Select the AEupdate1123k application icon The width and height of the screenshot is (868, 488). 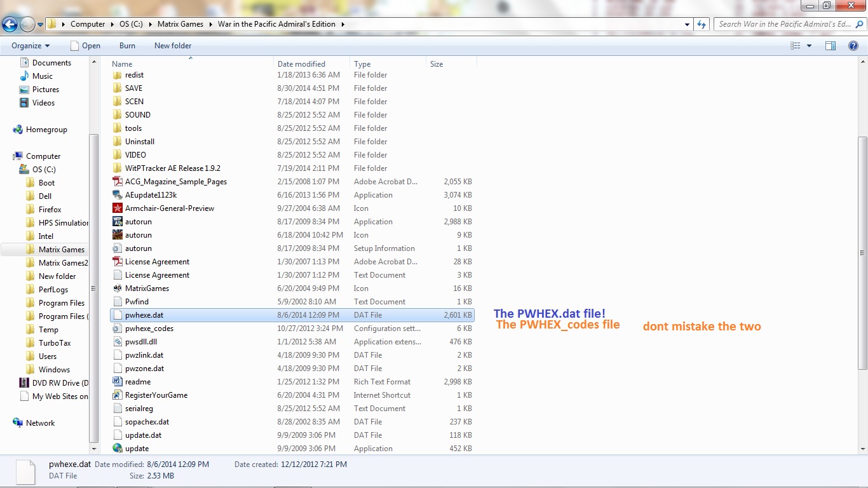117,195
